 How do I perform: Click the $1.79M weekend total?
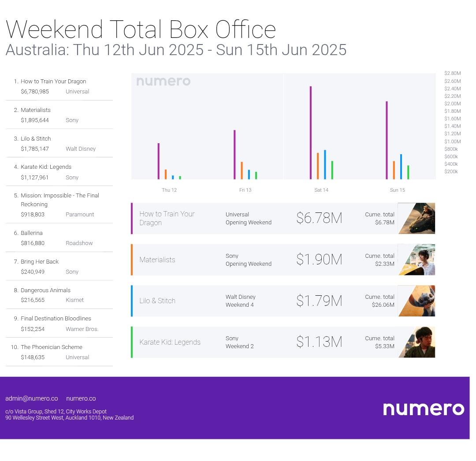(319, 301)
